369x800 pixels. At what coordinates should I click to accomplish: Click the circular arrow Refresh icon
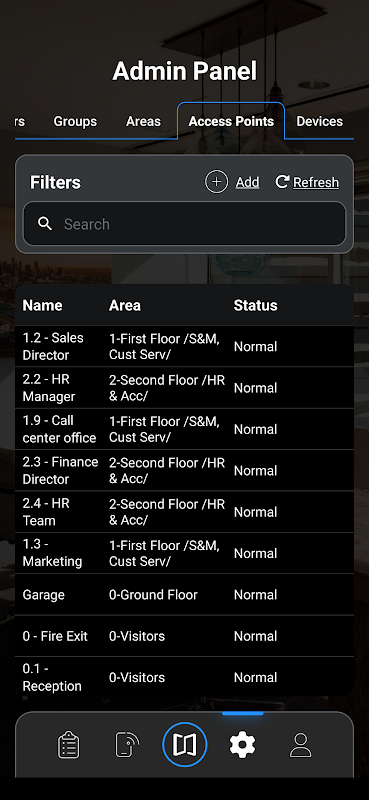click(x=282, y=182)
